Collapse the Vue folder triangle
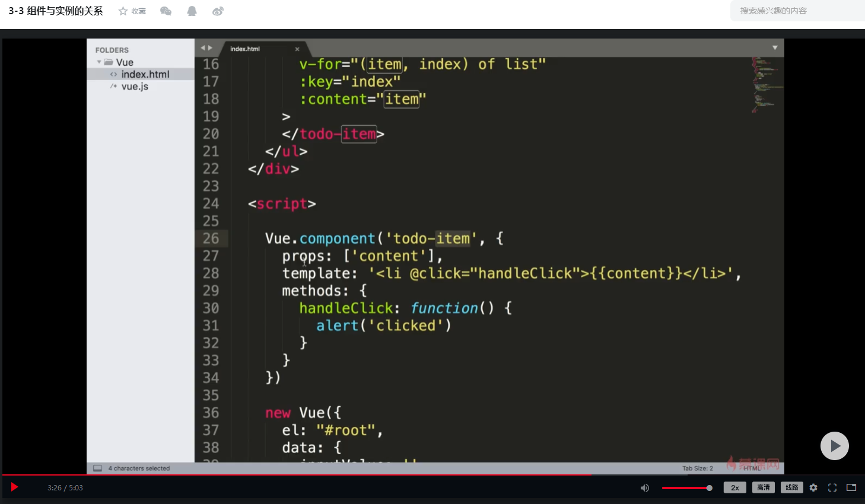The width and height of the screenshot is (865, 504). (99, 62)
